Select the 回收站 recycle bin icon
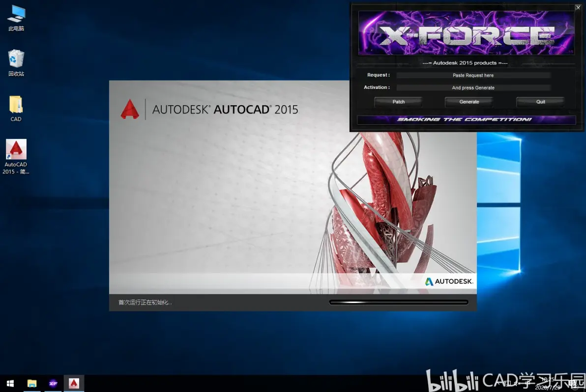The width and height of the screenshot is (586, 392). [16, 63]
